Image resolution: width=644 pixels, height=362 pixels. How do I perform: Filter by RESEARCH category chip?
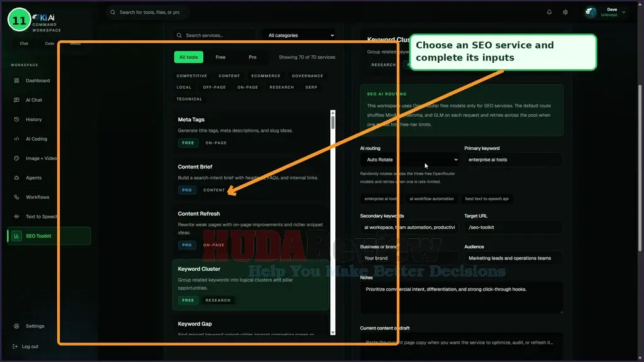(x=282, y=87)
